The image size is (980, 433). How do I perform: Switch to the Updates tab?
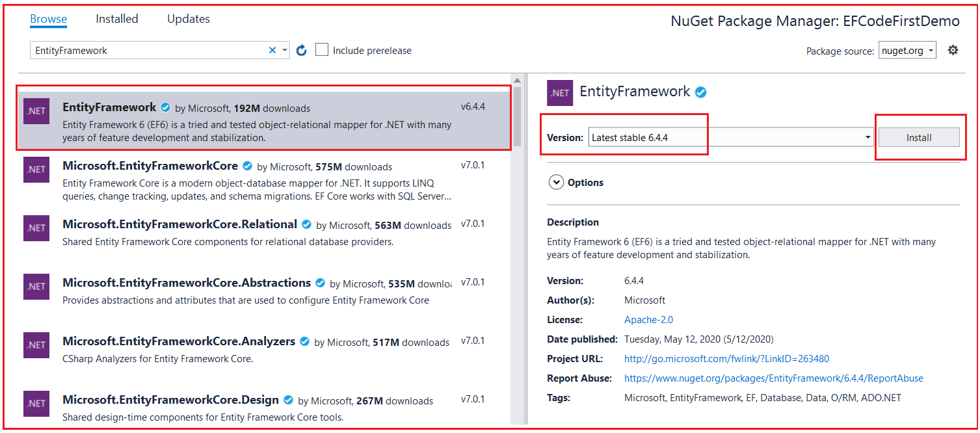click(188, 19)
